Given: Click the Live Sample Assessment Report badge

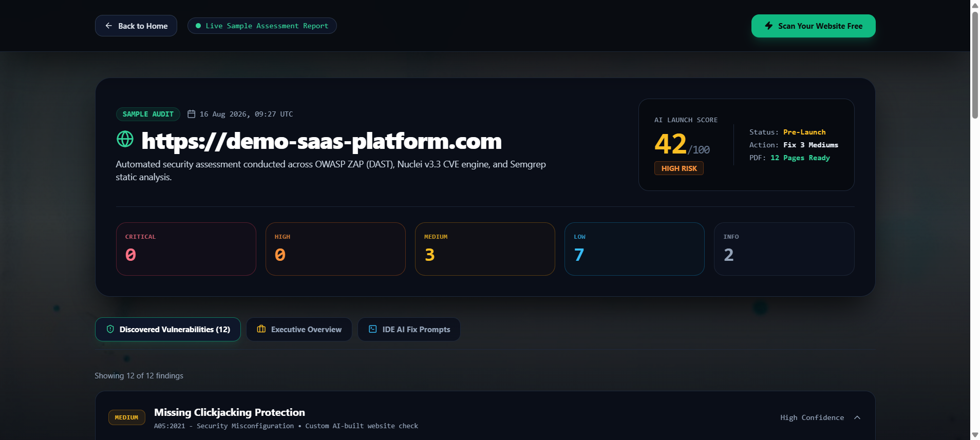Looking at the screenshot, I should pyautogui.click(x=262, y=26).
